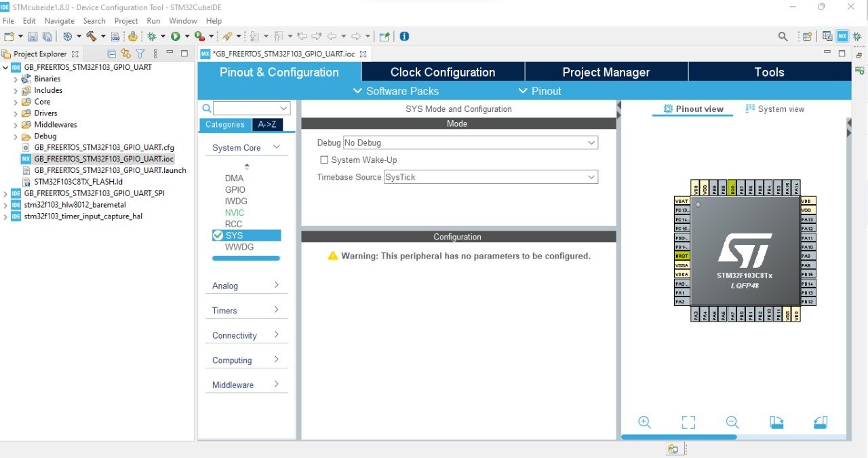Click the Pinout view tab
This screenshot has width=868, height=458.
(x=693, y=109)
